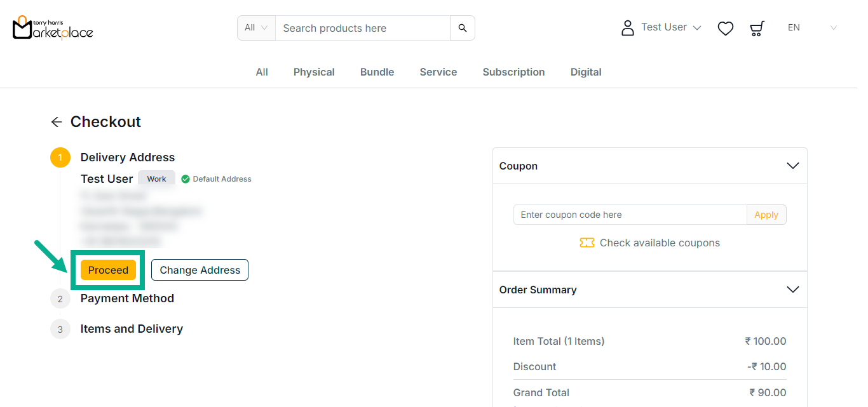
Task: Go back using the Checkout arrow
Action: [x=57, y=122]
